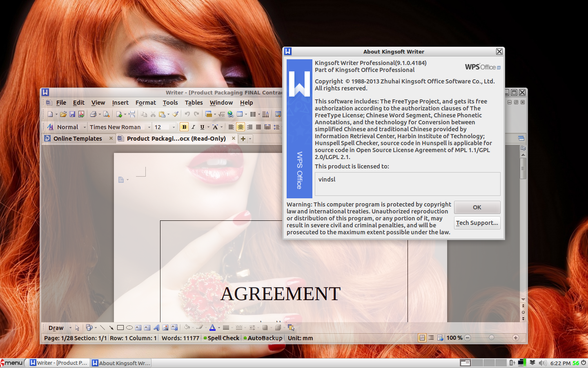This screenshot has height=368, width=588.
Task: Click the Export to PDF icon
Action: 81,114
